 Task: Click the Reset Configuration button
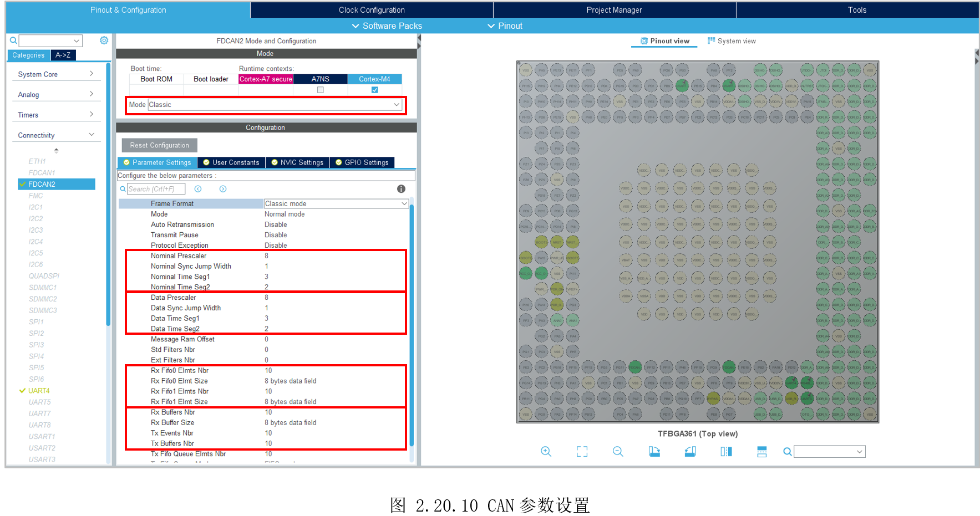pyautogui.click(x=159, y=145)
